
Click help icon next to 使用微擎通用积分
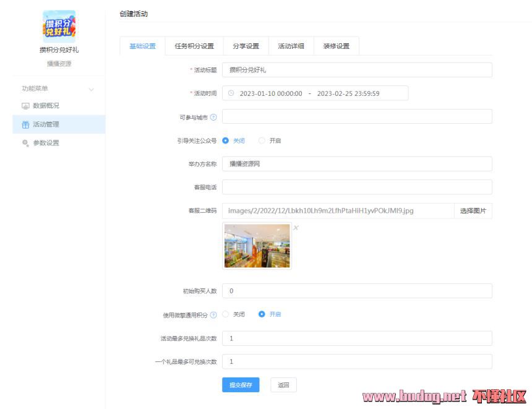tap(213, 315)
